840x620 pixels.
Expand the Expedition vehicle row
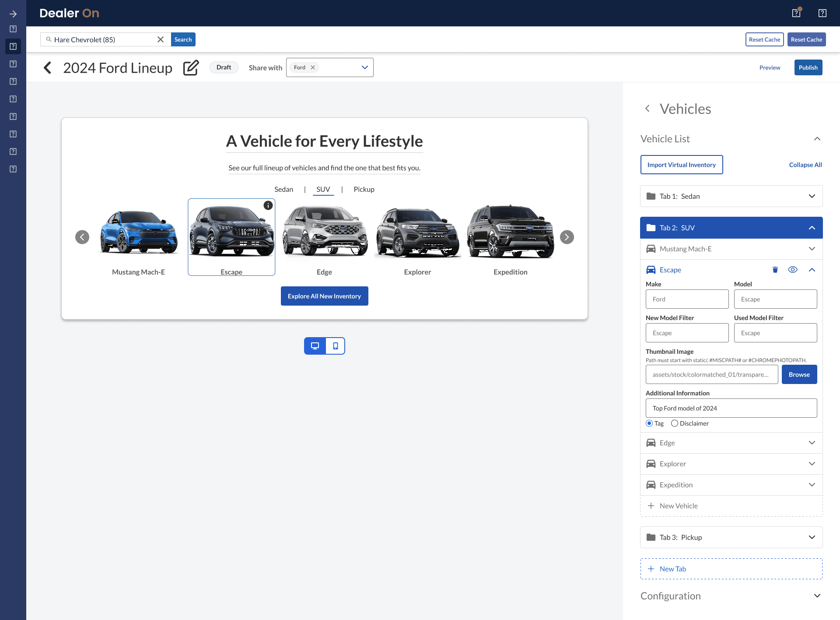click(x=812, y=485)
